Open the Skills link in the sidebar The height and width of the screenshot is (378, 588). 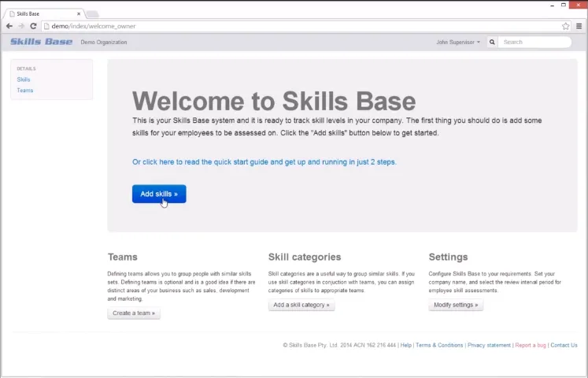24,80
